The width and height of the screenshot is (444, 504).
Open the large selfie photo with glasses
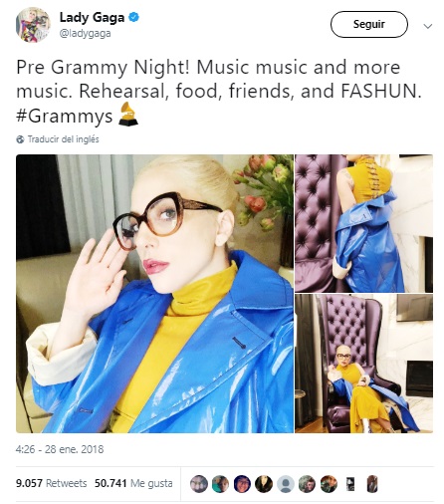tap(154, 294)
